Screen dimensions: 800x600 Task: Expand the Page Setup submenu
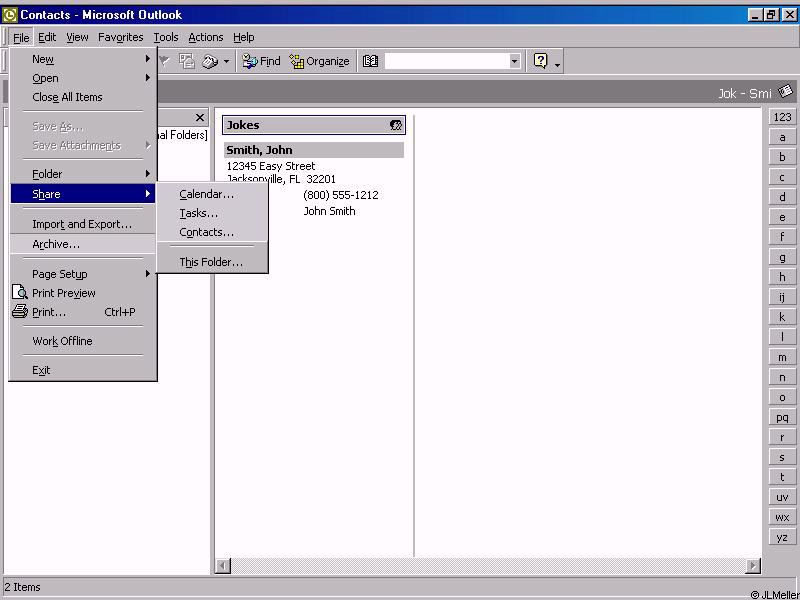83,274
